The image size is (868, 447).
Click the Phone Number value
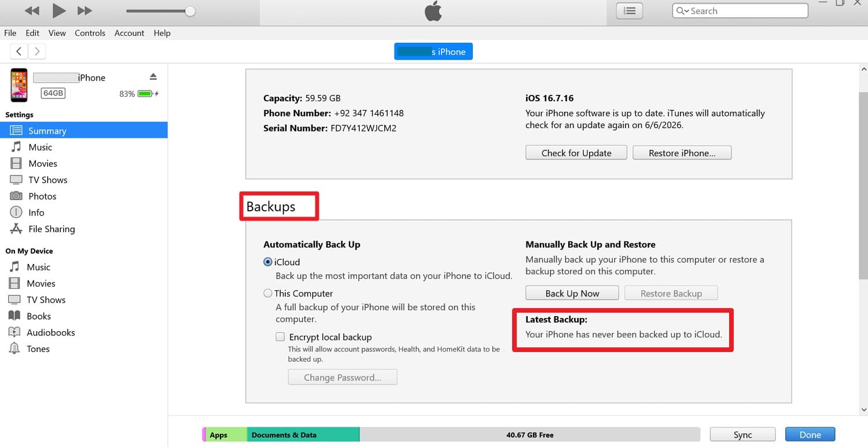click(x=369, y=113)
